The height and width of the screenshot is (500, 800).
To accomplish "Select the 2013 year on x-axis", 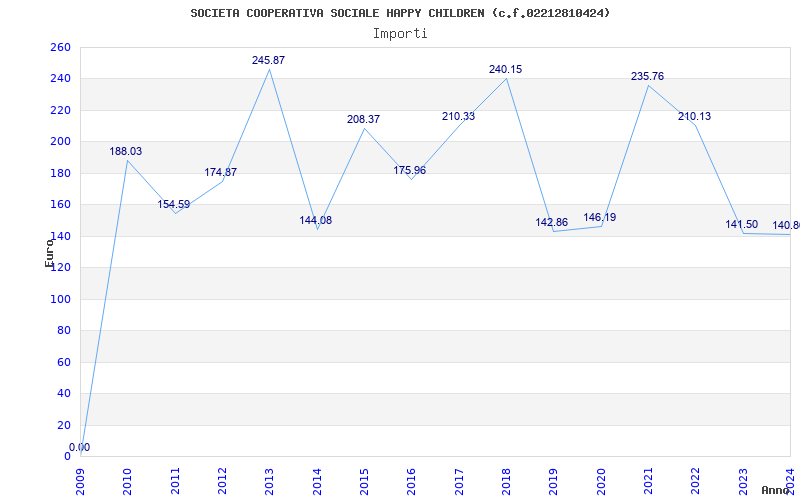I will (270, 480).
